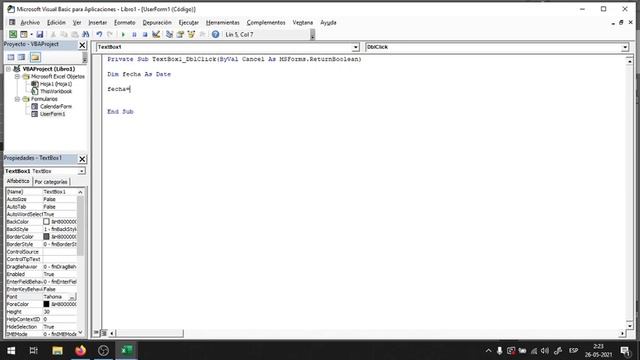Open File Explorer from taskbar
Image resolution: width=640 pixels, height=360 pixels.
57,350
